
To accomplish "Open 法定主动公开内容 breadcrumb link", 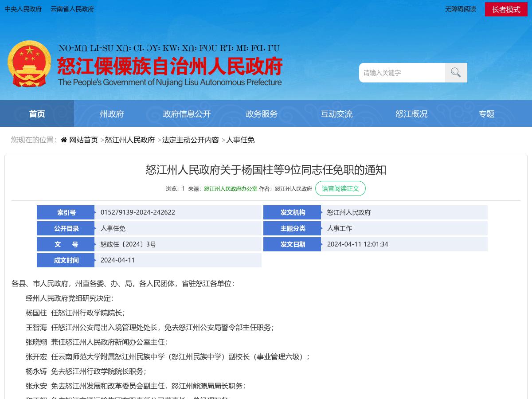I will coord(190,140).
